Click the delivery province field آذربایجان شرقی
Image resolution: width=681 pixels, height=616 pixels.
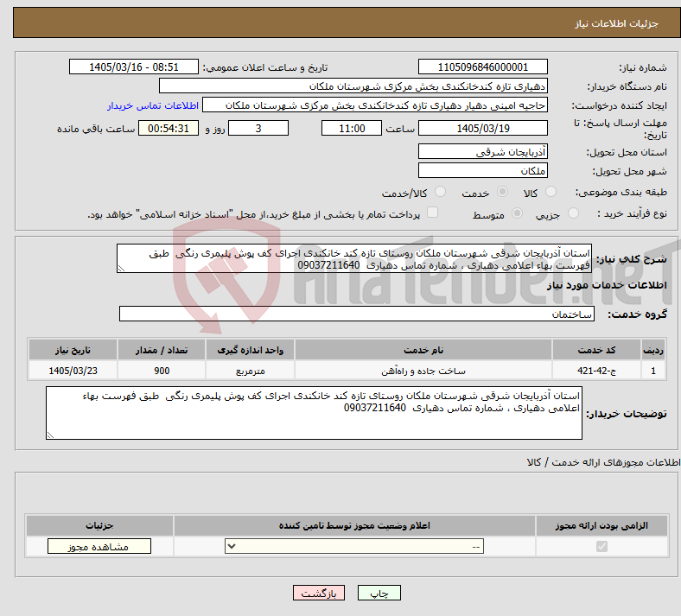[482, 151]
